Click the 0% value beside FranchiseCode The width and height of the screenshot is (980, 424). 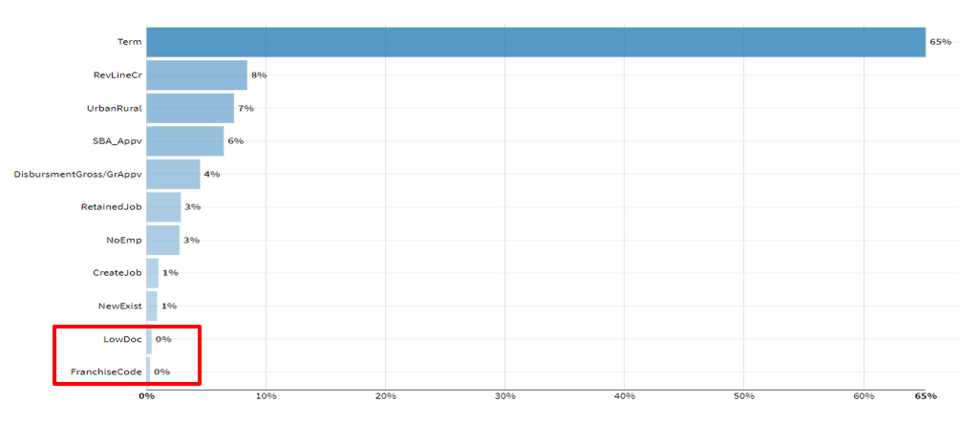click(x=161, y=371)
